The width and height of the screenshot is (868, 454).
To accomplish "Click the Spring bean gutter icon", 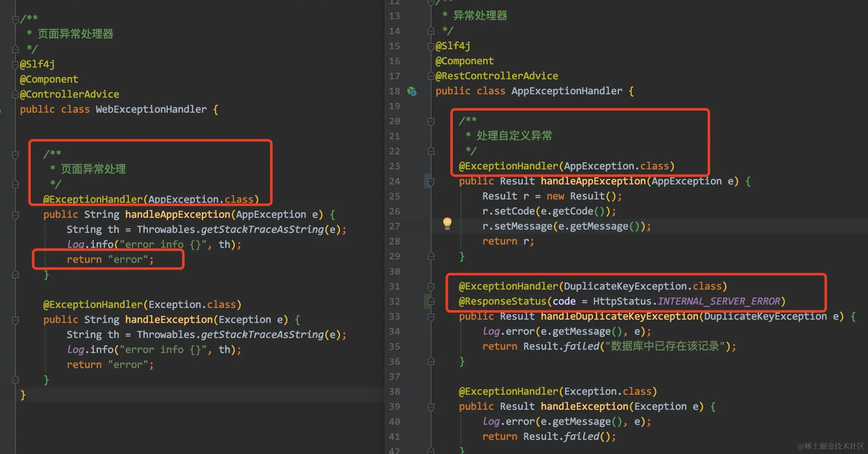I will point(412,91).
